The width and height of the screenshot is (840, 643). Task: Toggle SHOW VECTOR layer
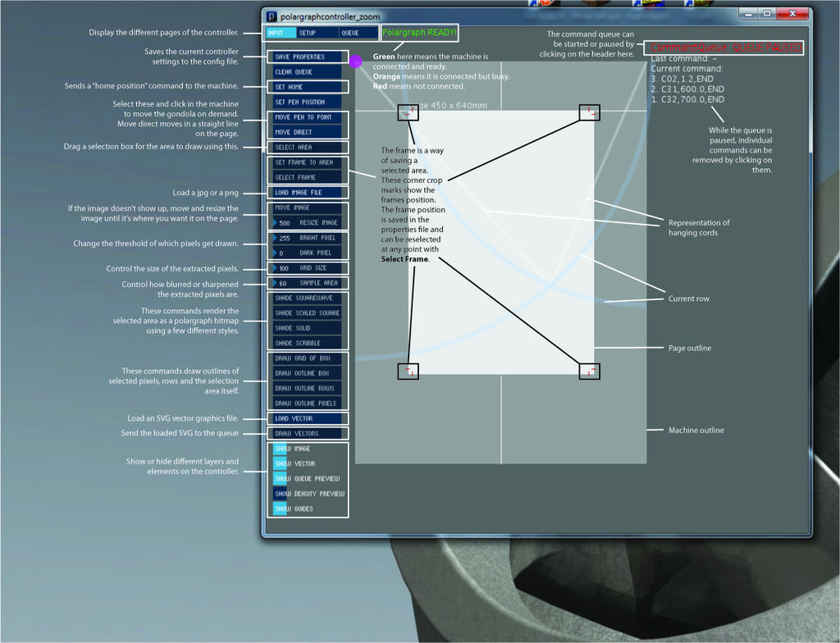[x=281, y=463]
